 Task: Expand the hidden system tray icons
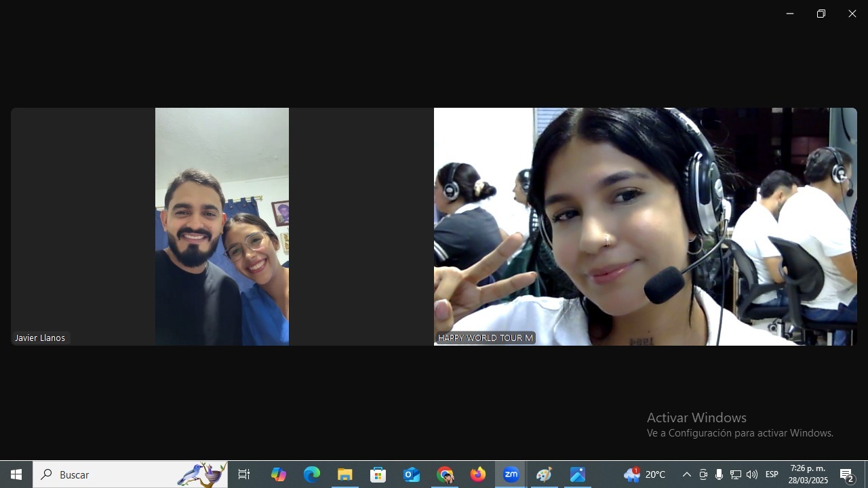(x=687, y=474)
